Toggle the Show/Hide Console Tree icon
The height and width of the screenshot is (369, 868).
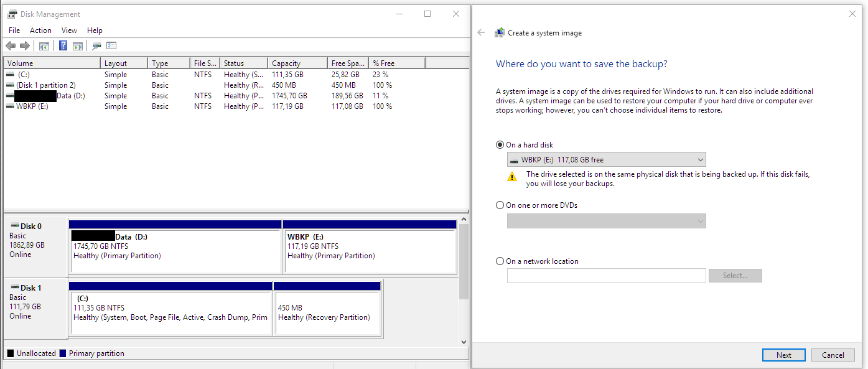point(44,45)
